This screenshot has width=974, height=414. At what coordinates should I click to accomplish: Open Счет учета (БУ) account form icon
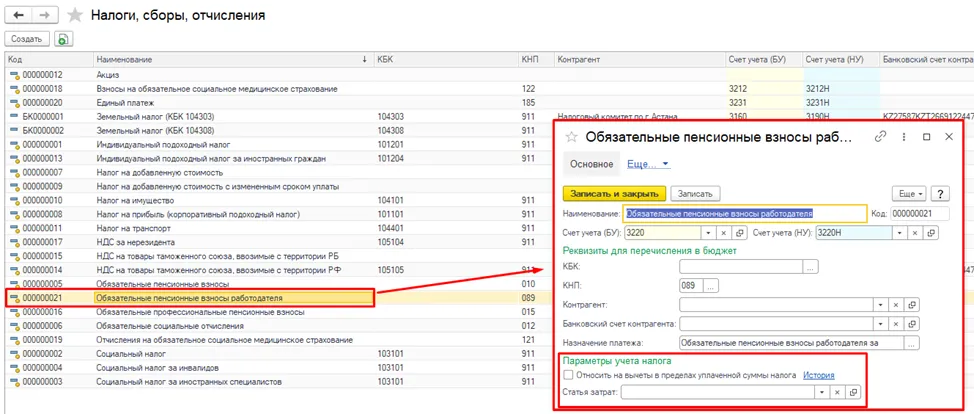(739, 233)
